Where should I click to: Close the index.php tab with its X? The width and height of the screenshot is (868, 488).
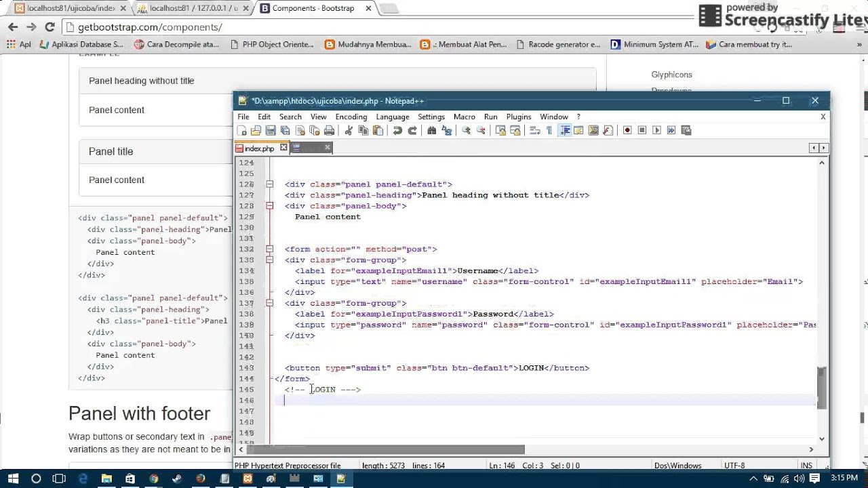[283, 147]
